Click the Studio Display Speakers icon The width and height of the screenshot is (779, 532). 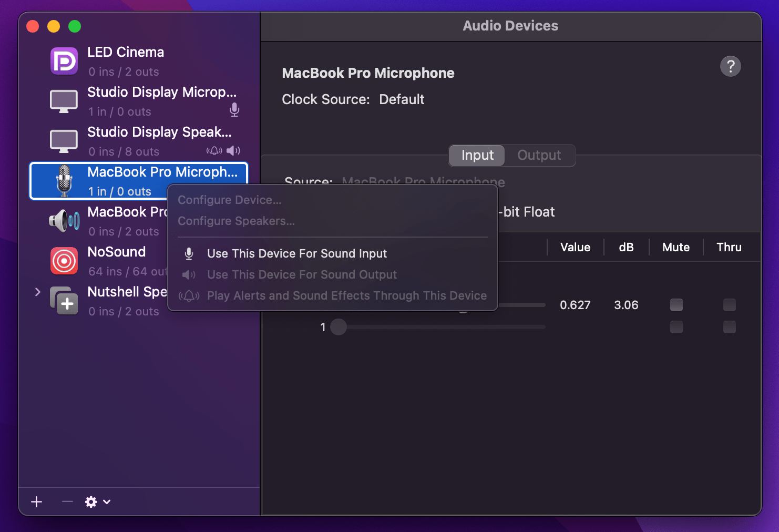(x=64, y=140)
